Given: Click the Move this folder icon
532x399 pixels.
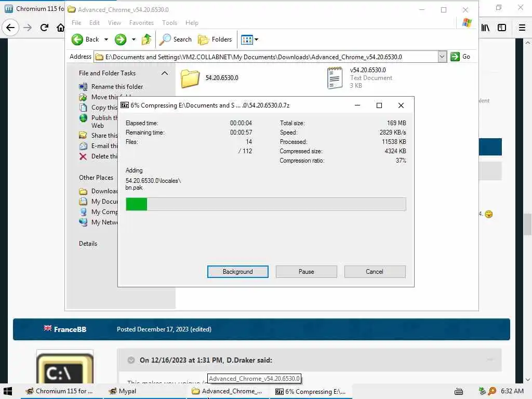Looking at the screenshot, I should click(x=83, y=97).
